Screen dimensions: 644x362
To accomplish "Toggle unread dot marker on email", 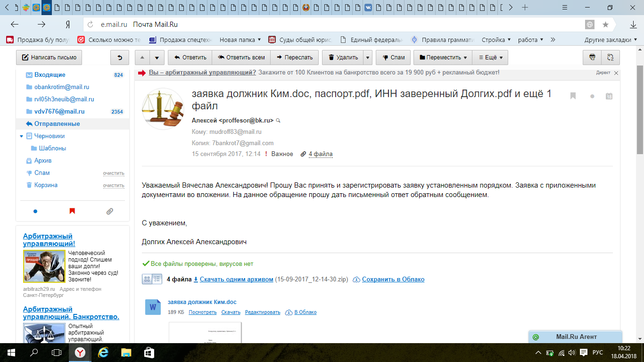I will click(x=592, y=96).
